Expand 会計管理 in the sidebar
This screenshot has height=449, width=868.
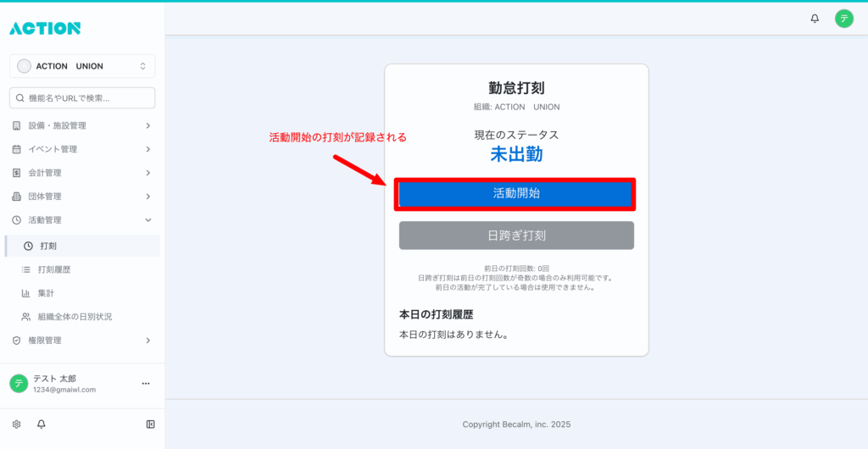coord(82,173)
